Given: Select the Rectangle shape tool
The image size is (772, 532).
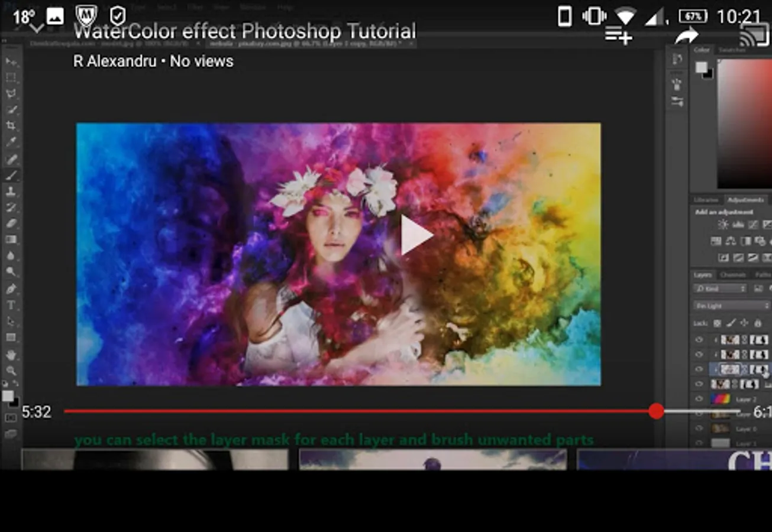Looking at the screenshot, I should 11,338.
